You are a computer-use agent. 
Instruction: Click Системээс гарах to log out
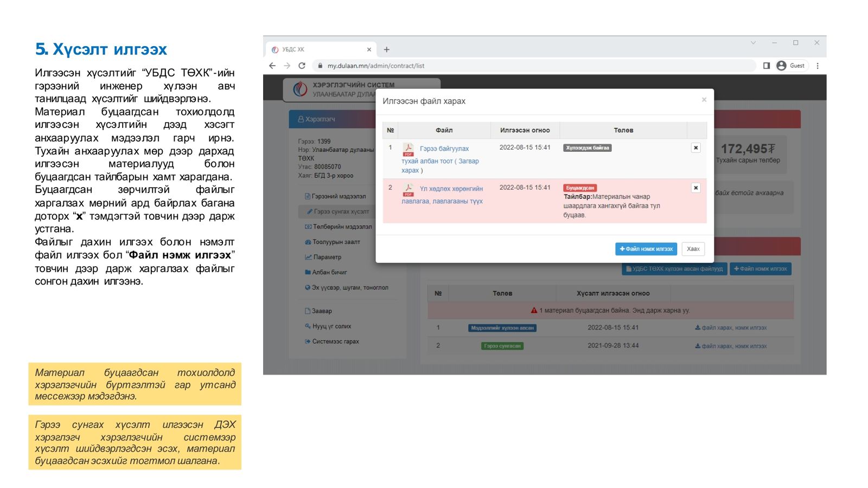(332, 341)
